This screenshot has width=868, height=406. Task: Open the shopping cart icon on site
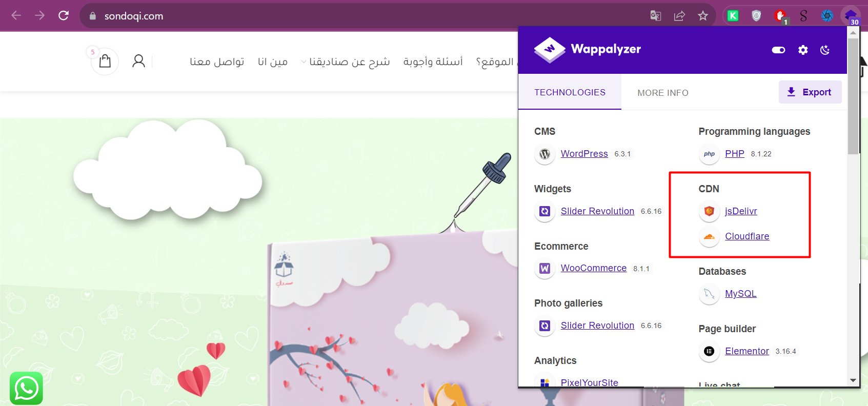coord(105,61)
